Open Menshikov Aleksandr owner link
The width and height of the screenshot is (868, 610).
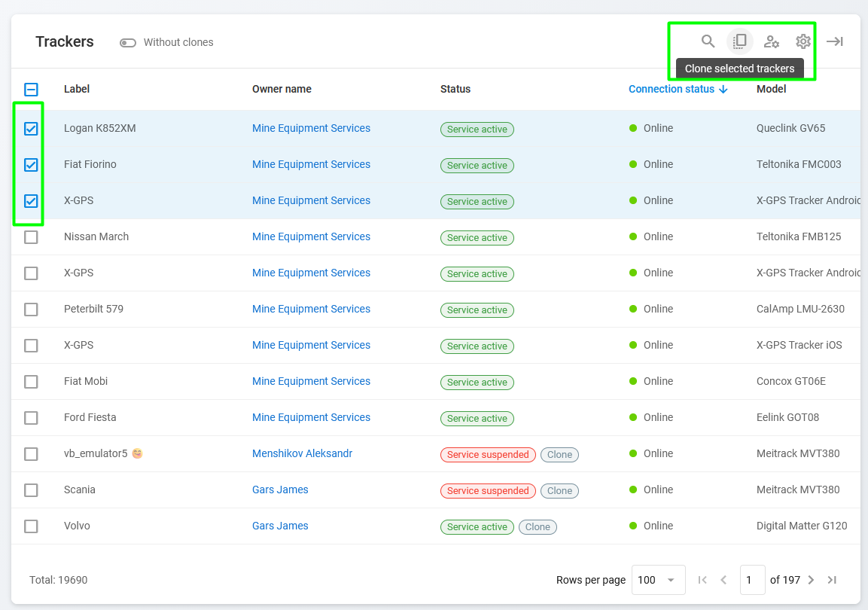pos(302,453)
